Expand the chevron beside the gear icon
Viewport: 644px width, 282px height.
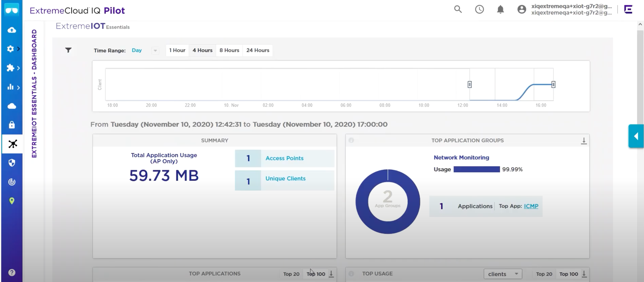point(18,49)
